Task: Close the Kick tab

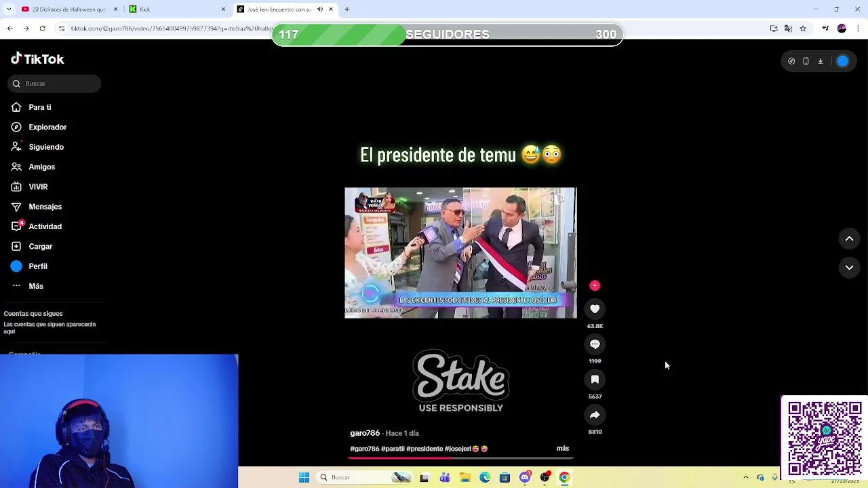Action: (x=223, y=9)
